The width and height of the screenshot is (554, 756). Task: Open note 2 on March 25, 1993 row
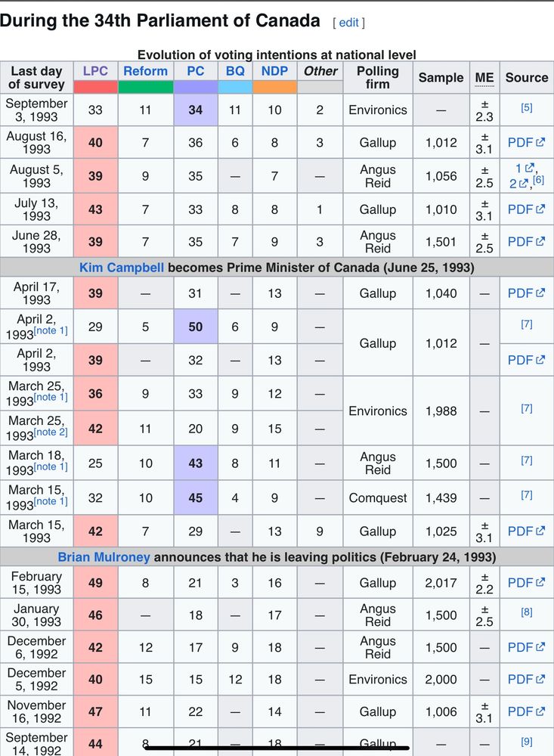[x=51, y=432]
